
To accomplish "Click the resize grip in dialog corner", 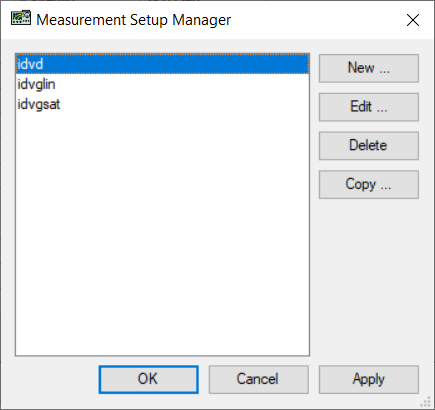I will click(x=426, y=402).
